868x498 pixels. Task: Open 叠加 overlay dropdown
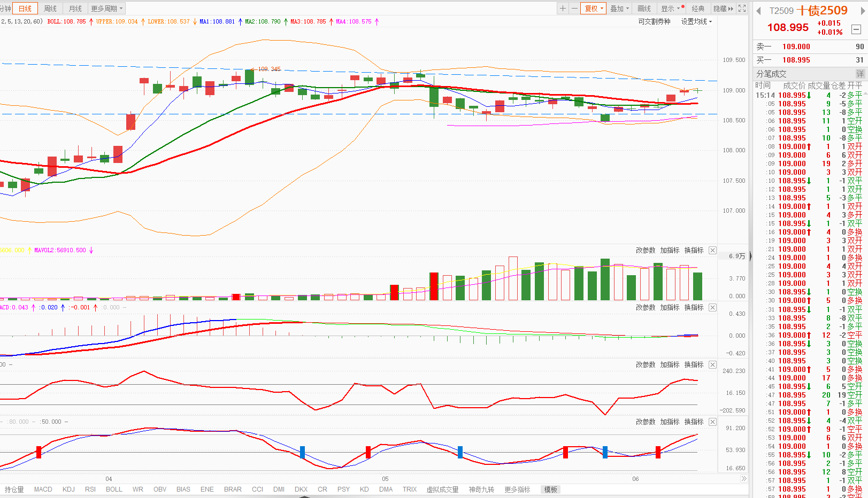click(620, 9)
